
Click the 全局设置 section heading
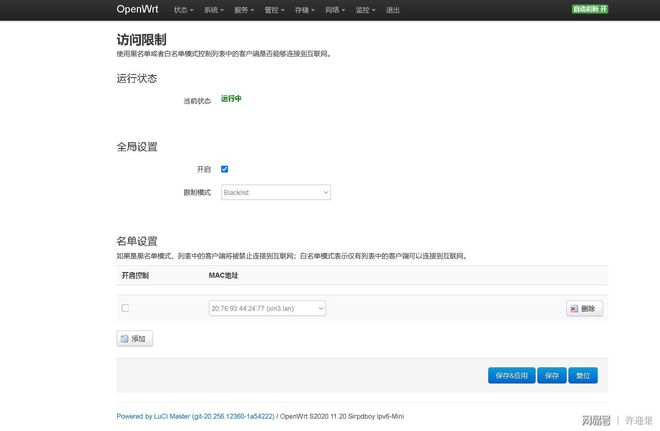coord(137,147)
